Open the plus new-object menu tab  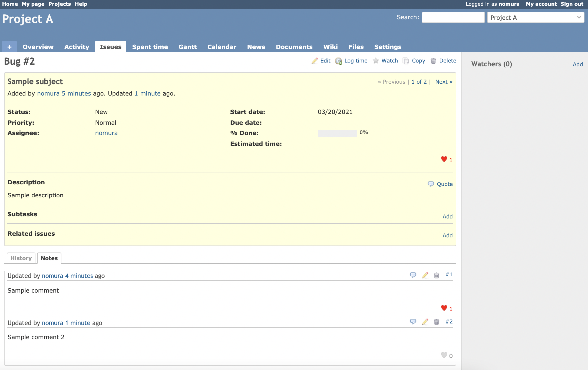[x=9, y=47]
